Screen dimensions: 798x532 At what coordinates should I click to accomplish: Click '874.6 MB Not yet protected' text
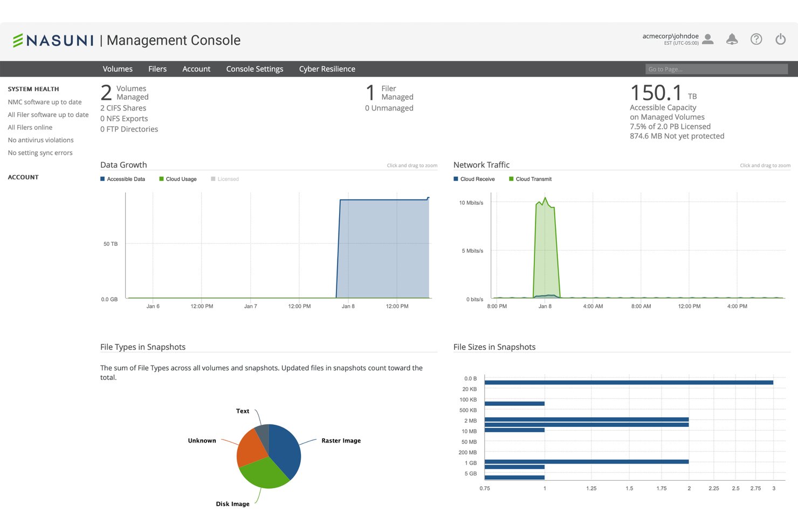point(677,136)
